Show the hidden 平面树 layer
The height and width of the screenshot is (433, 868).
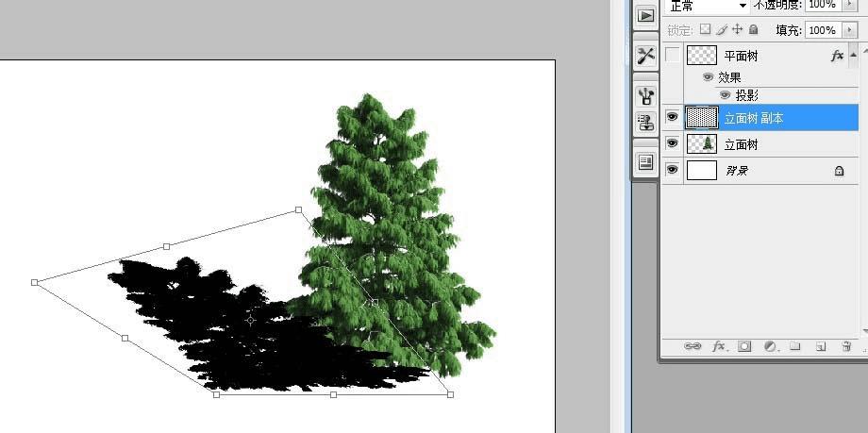coord(672,56)
